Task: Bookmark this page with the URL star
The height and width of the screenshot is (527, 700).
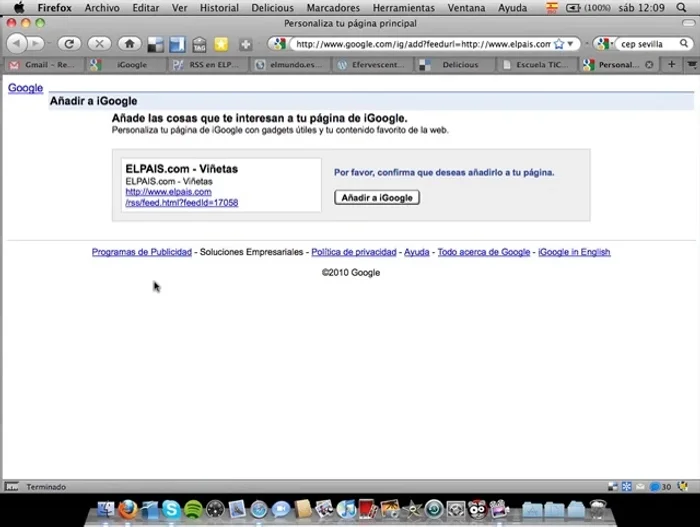Action: 558,44
